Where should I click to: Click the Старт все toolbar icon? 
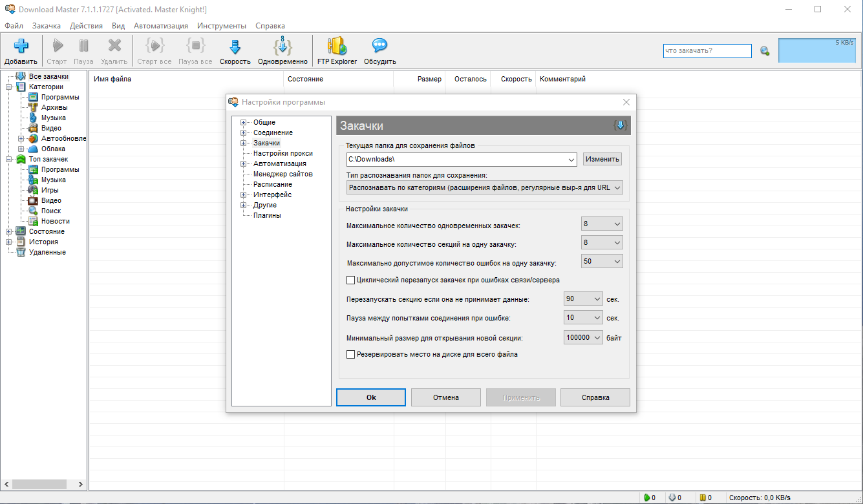tap(154, 46)
